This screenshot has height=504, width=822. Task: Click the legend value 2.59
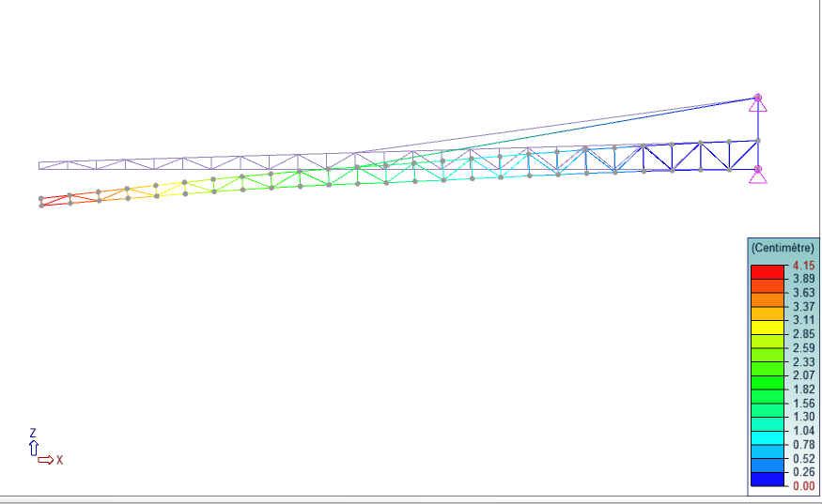click(x=803, y=348)
